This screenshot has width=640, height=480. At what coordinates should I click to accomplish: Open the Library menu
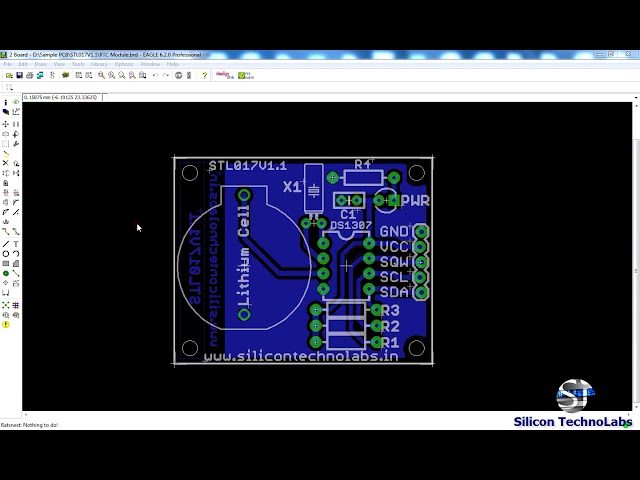[99, 64]
